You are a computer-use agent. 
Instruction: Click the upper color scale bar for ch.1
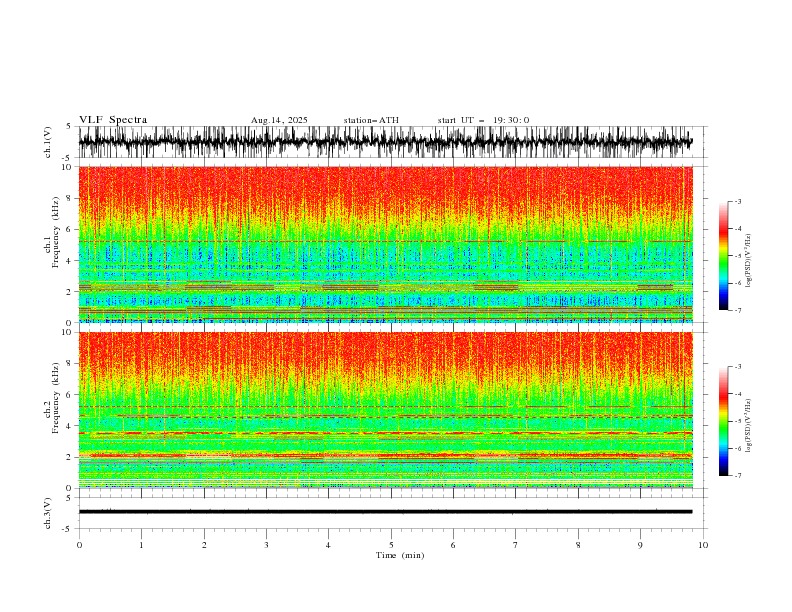coord(723,256)
